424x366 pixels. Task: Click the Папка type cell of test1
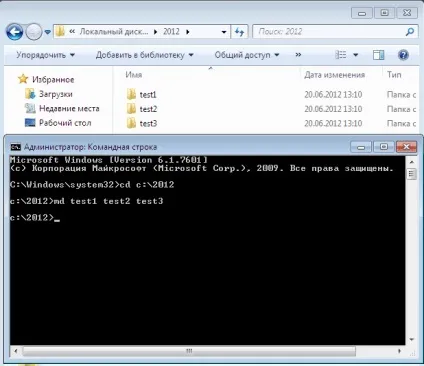coord(402,95)
